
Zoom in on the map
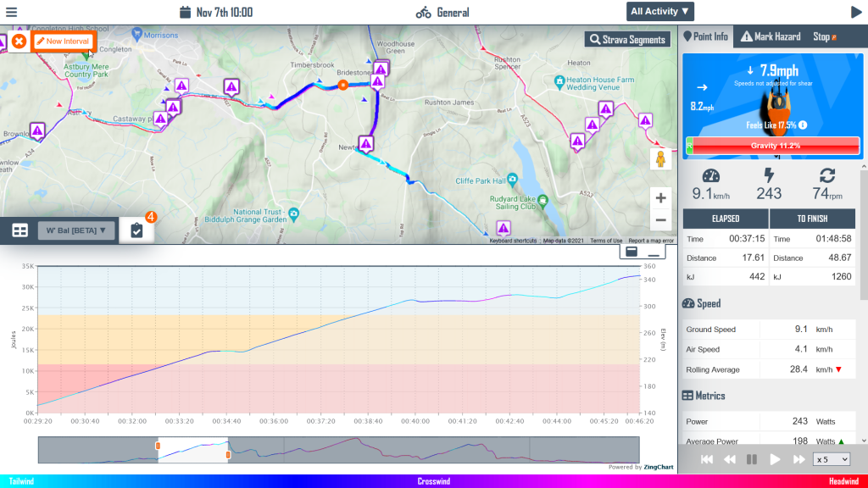pyautogui.click(x=661, y=197)
